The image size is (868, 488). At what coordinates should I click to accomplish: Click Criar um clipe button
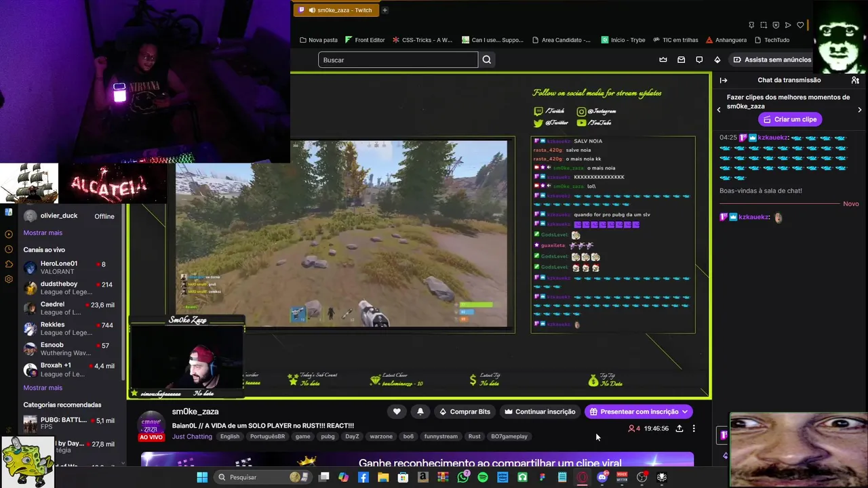[x=790, y=119]
